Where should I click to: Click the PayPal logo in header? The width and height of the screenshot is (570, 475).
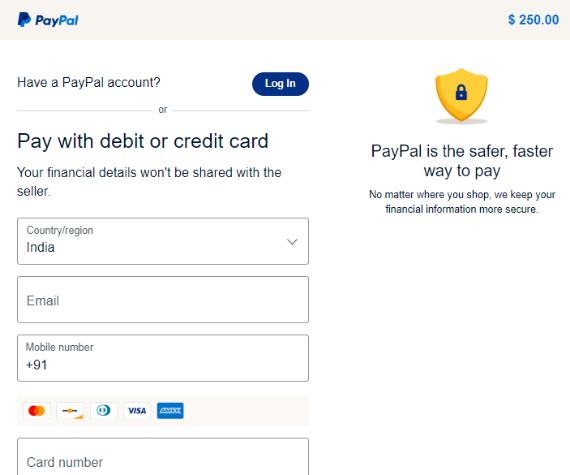click(48, 20)
